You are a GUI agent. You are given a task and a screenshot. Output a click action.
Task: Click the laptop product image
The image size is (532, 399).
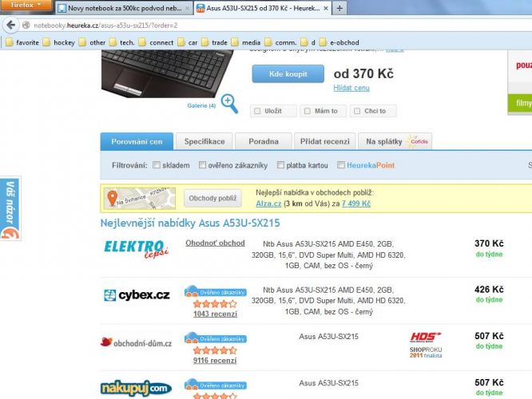point(168,73)
